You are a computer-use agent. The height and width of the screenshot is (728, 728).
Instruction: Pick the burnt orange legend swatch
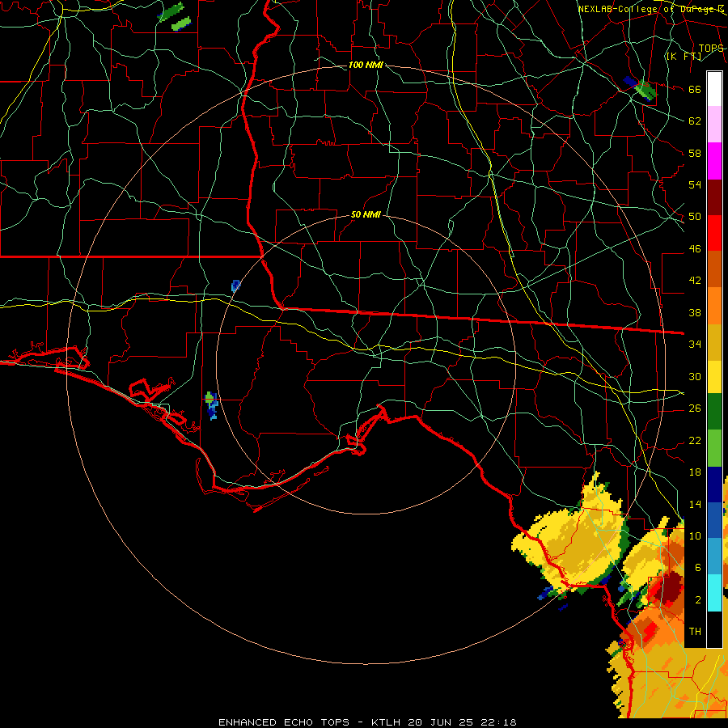(714, 269)
